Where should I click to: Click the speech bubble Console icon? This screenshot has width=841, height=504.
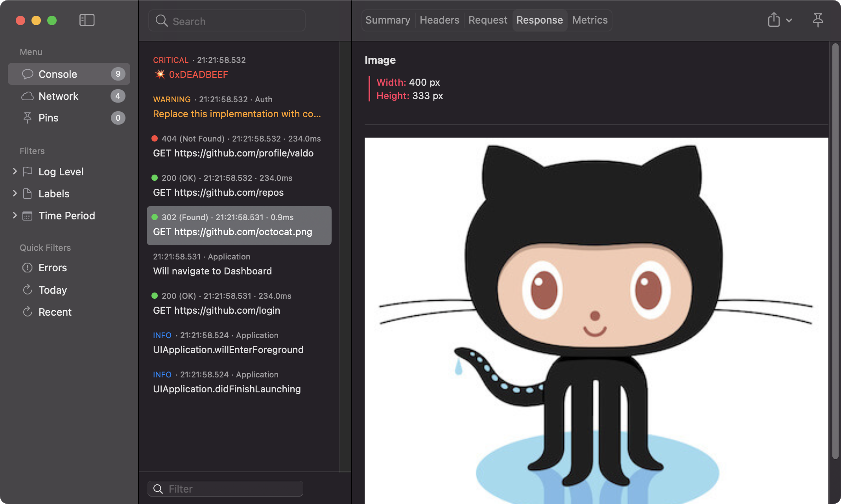[x=28, y=74]
